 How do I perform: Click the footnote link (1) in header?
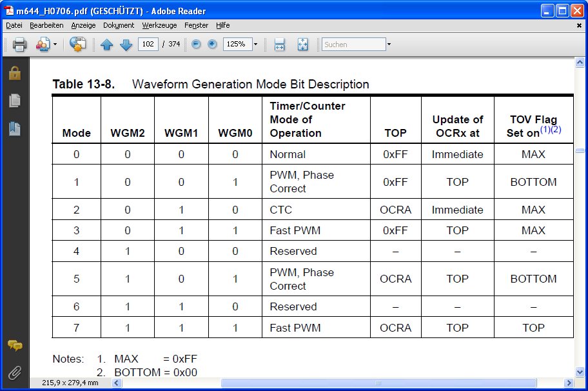545,130
